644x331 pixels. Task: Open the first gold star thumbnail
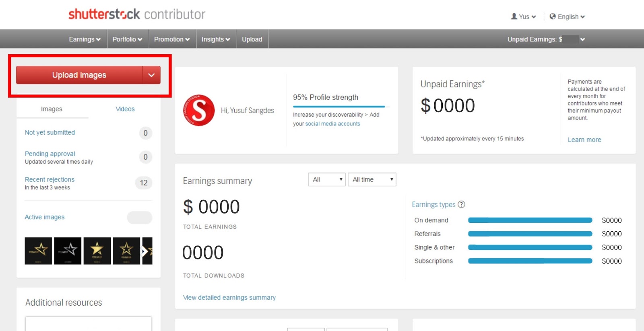click(x=38, y=251)
